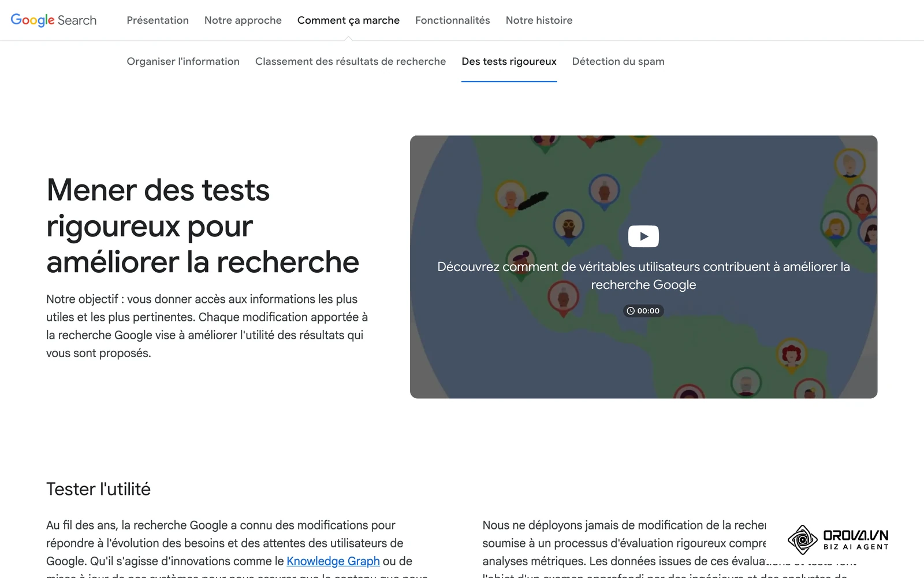Open the Présentation menu item
This screenshot has height=578, width=924.
click(x=158, y=20)
